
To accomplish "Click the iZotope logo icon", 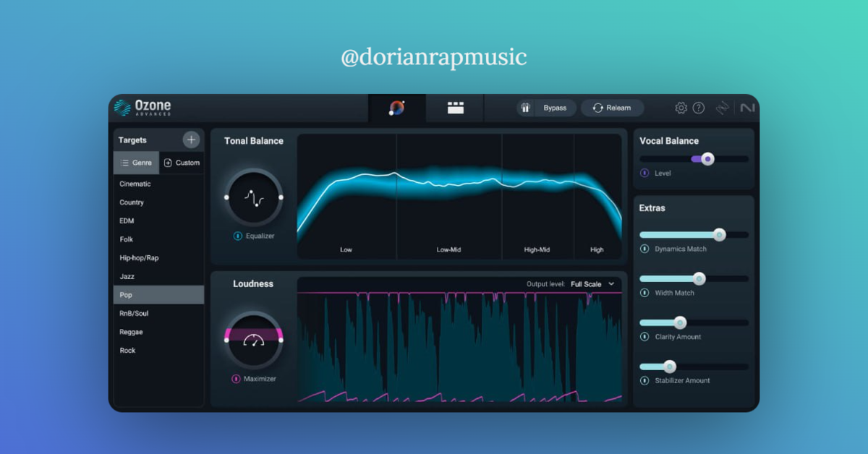I will [x=723, y=108].
